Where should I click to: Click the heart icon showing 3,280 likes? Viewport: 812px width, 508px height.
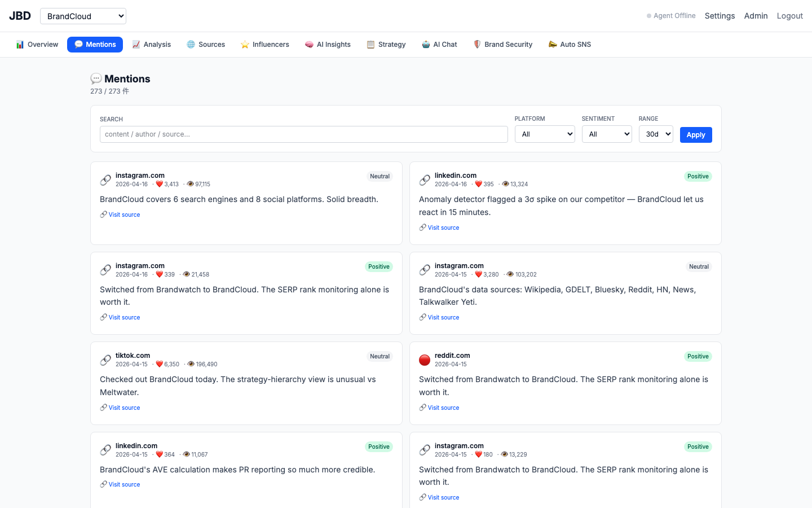coord(478,274)
